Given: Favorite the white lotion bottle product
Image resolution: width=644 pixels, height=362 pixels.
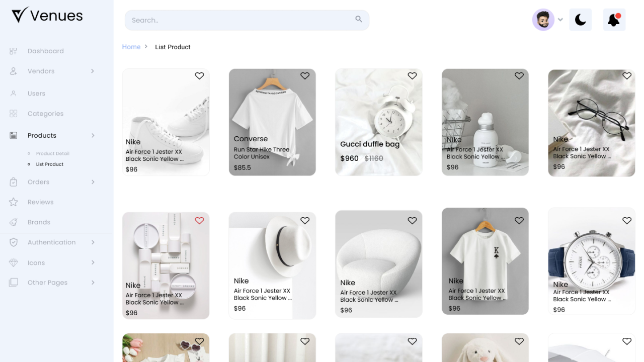Looking at the screenshot, I should (x=519, y=76).
